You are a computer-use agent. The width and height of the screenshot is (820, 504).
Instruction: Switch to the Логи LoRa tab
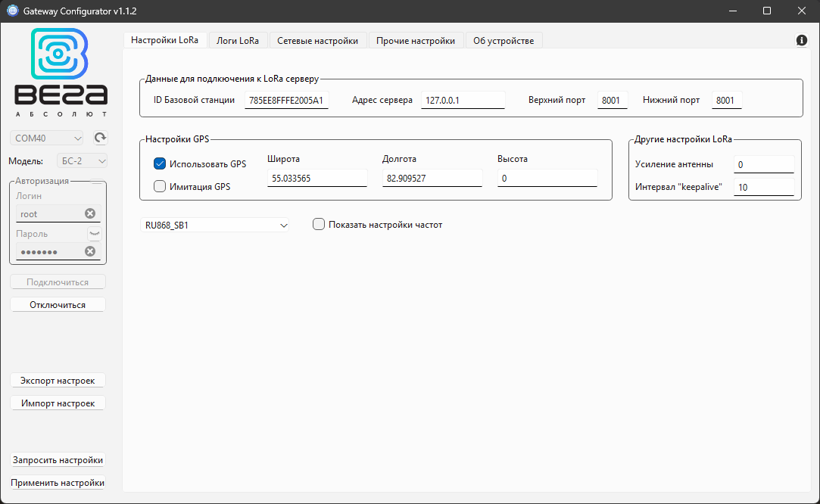[238, 40]
